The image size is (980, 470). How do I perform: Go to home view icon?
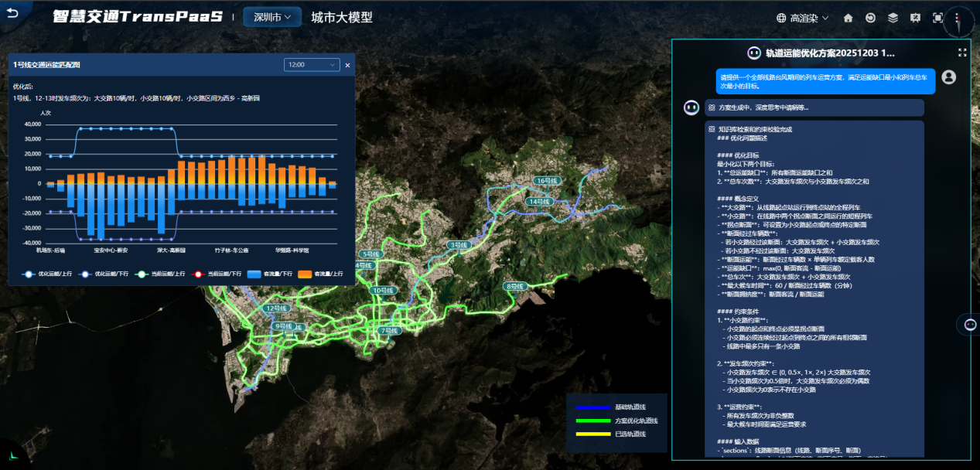point(849,18)
